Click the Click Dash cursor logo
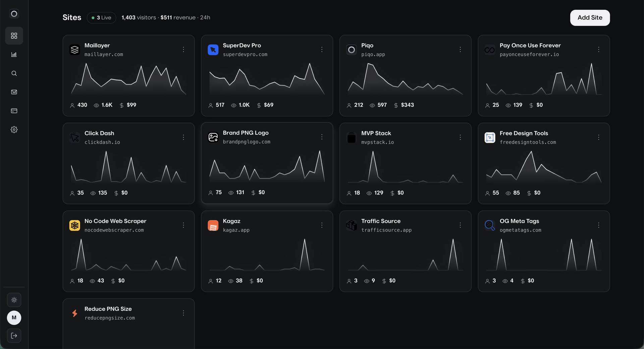Screen dimensions: 644x349 [75, 137]
